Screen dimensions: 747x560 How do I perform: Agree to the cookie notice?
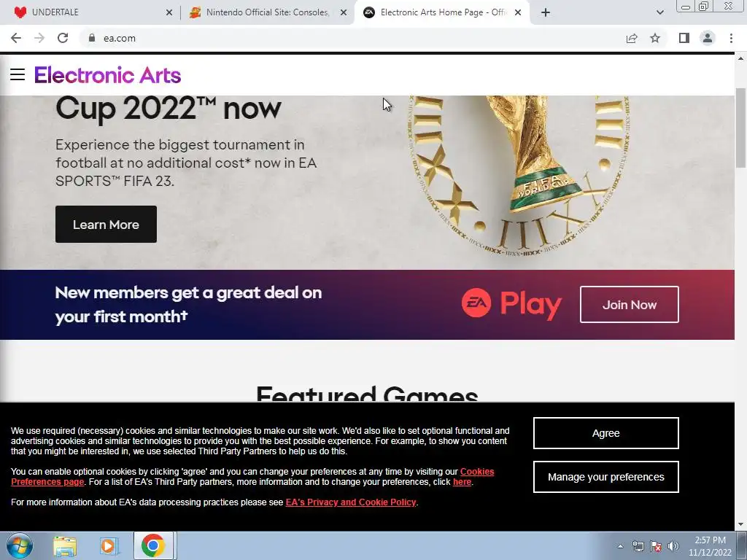606,433
